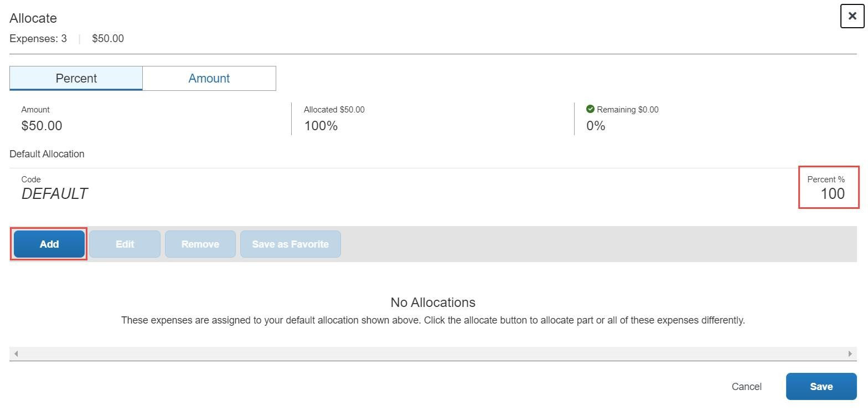Close the Allocate dialog with the X

pos(852,16)
